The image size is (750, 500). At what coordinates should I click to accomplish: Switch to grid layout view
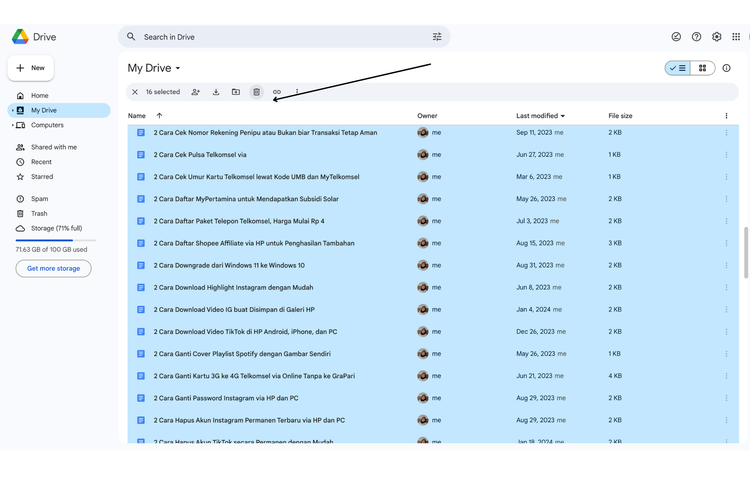click(703, 68)
